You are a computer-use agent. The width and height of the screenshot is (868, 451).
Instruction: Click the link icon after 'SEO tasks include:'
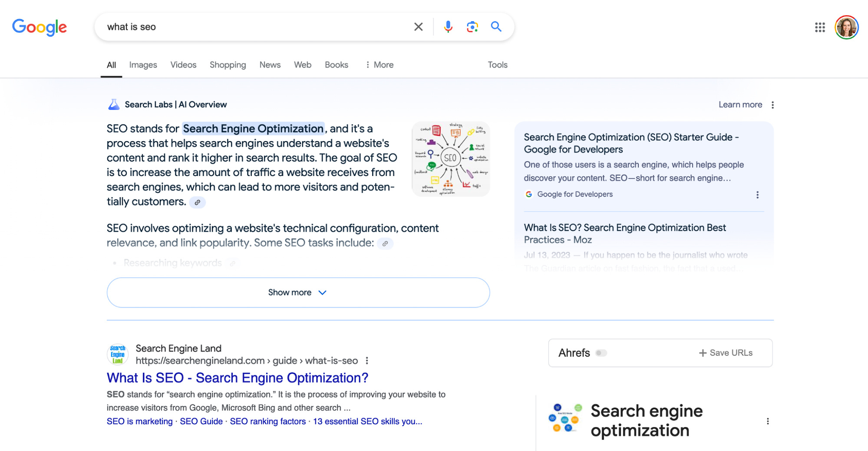[385, 244]
